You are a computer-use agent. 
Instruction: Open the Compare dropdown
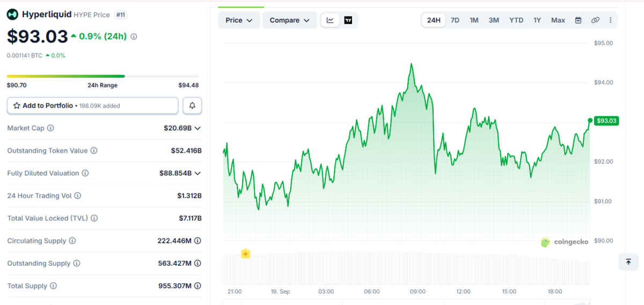coord(290,20)
